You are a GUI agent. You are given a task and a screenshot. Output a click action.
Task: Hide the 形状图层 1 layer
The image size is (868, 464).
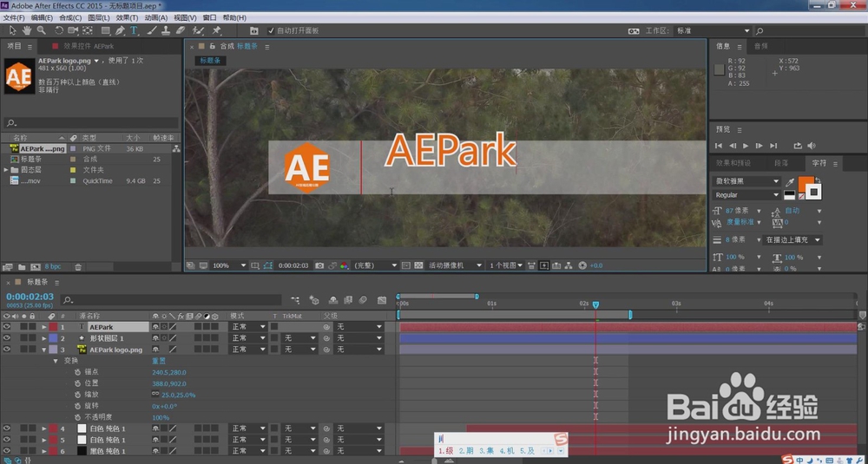point(7,338)
